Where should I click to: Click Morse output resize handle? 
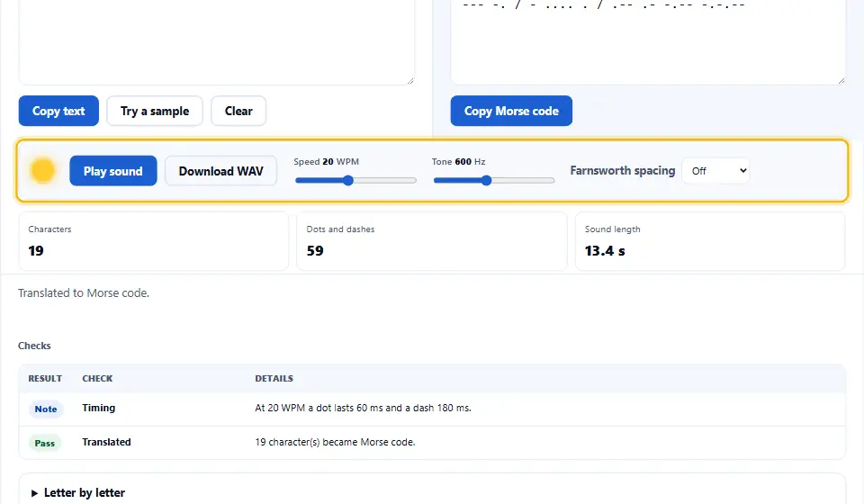pos(841,80)
